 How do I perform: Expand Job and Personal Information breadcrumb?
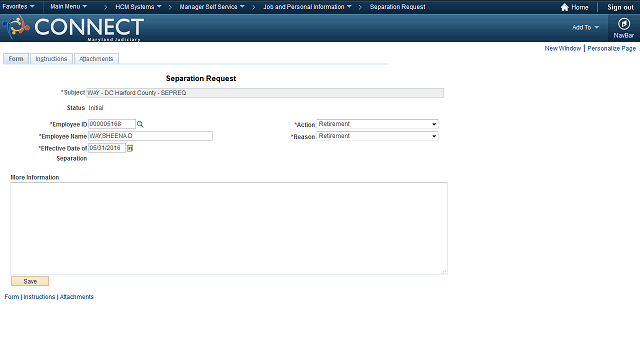[x=307, y=7]
